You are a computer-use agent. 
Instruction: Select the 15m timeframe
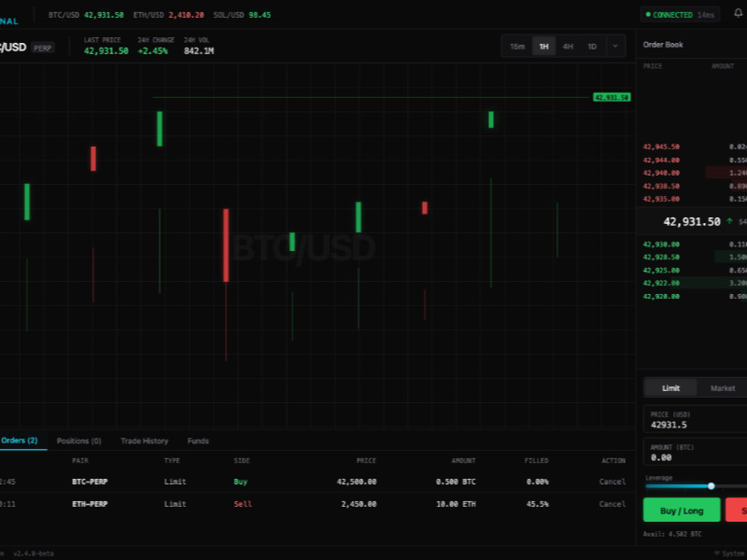[517, 47]
